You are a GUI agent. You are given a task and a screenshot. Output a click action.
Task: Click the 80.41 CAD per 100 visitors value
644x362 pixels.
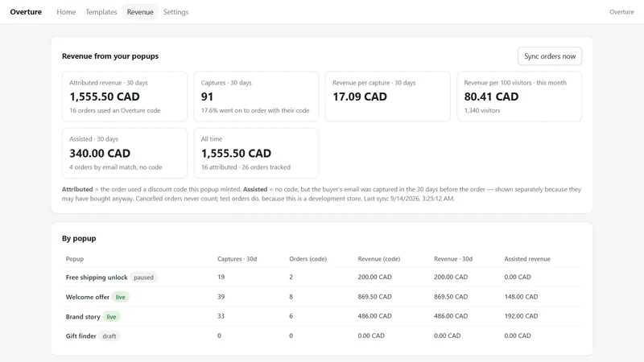[491, 97]
